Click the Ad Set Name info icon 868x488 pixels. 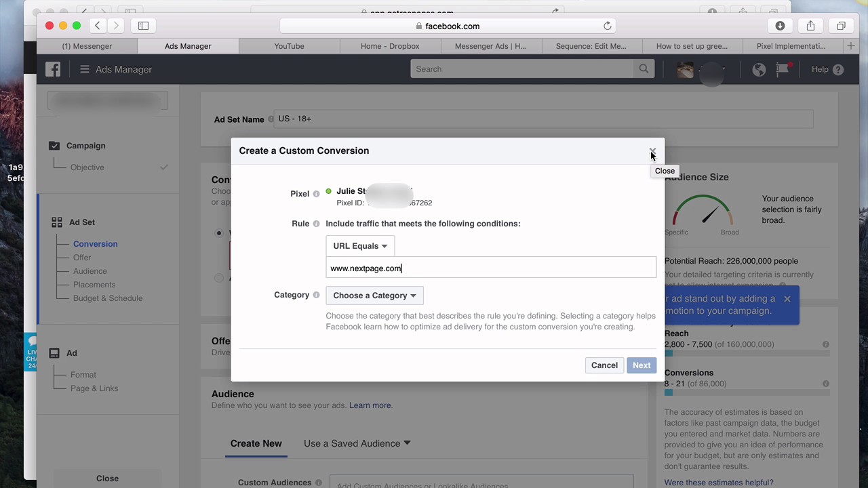[271, 119]
